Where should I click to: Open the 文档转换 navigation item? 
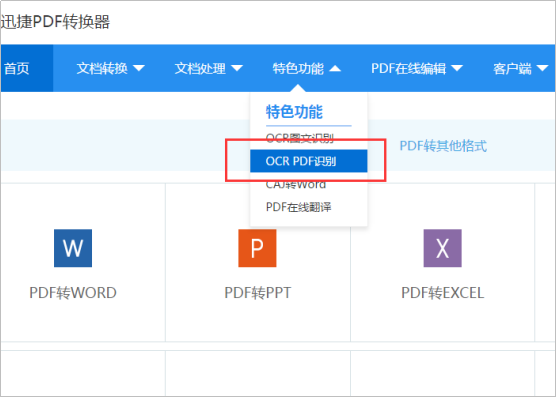click(102, 68)
